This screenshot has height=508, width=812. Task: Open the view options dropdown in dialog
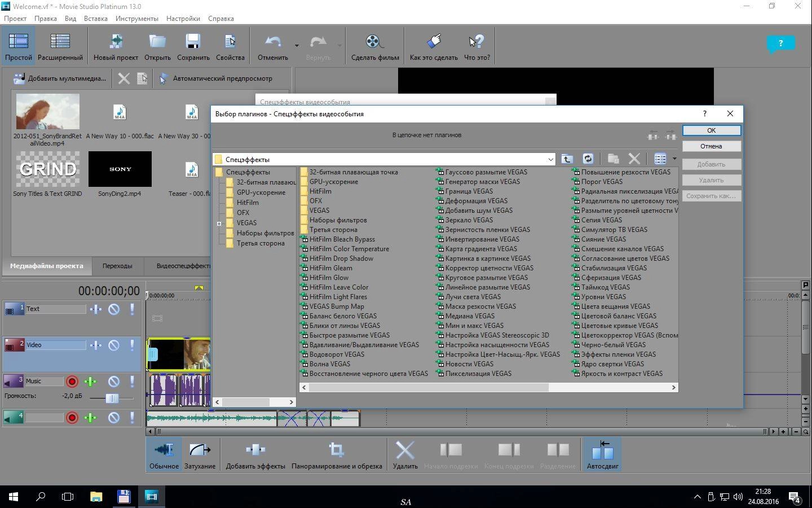coord(674,159)
